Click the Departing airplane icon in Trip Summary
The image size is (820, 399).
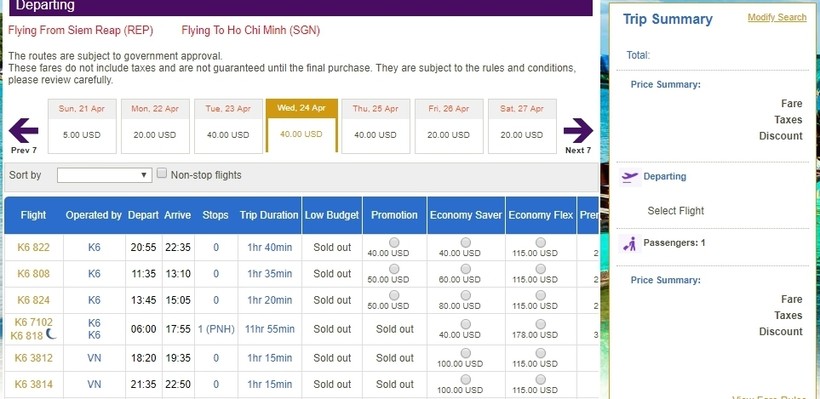[630, 177]
